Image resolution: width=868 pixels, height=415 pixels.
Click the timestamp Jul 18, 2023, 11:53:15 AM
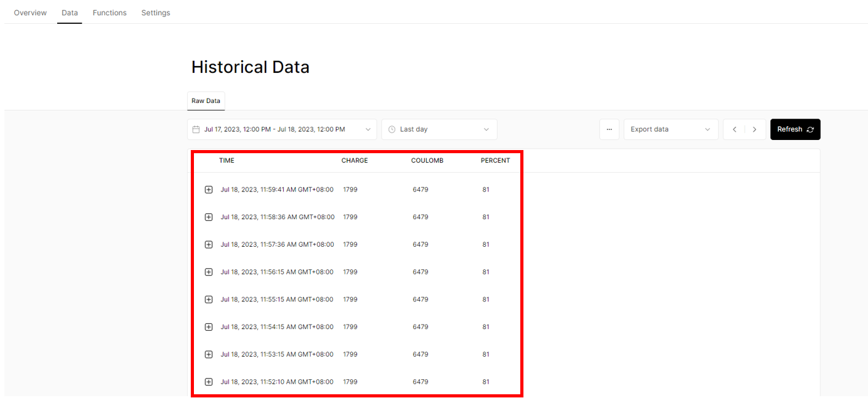(x=277, y=354)
